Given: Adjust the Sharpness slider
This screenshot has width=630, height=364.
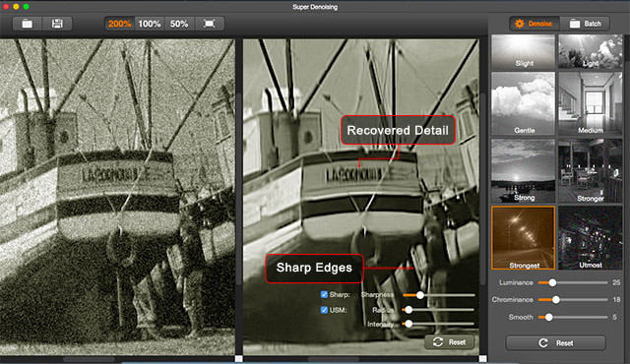Looking at the screenshot, I should (x=439, y=295).
